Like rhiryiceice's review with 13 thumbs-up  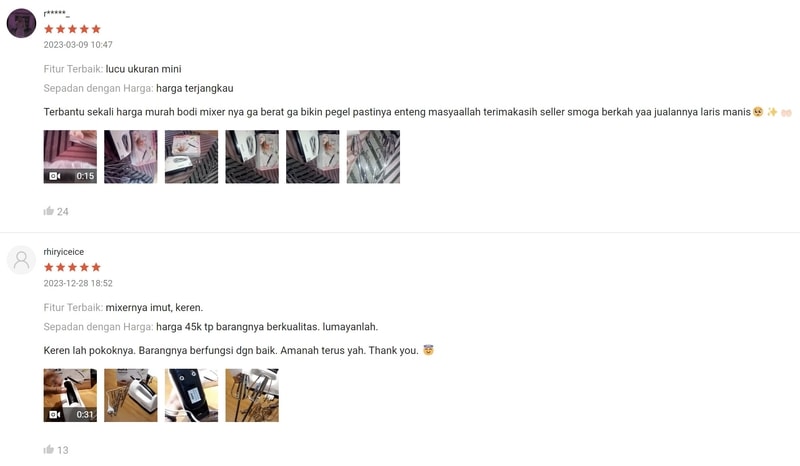point(49,449)
